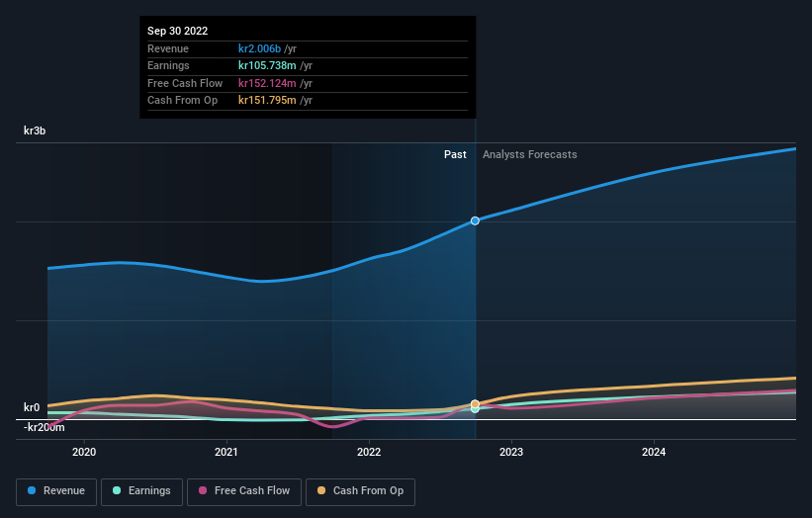This screenshot has width=812, height=518.
Task: Click the 2024 x-axis label
Action: pyautogui.click(x=654, y=453)
